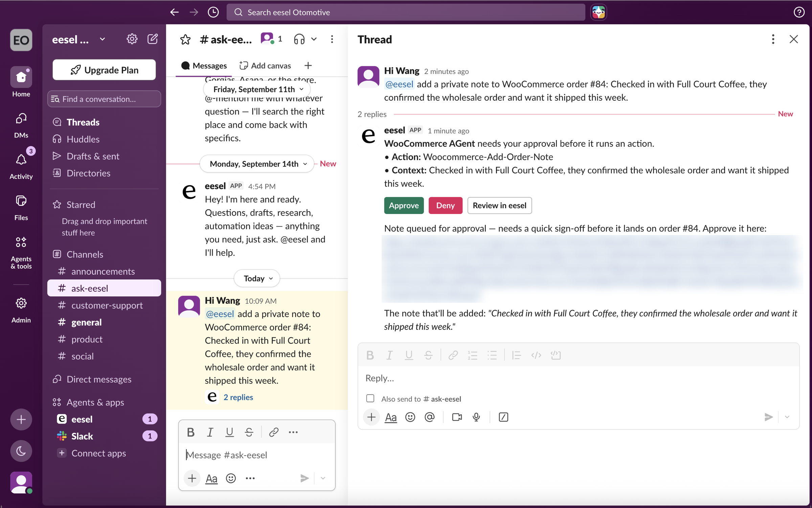Screen dimensions: 812x508
Task: Click the Search eesel Otomotive field
Action: [406, 12]
